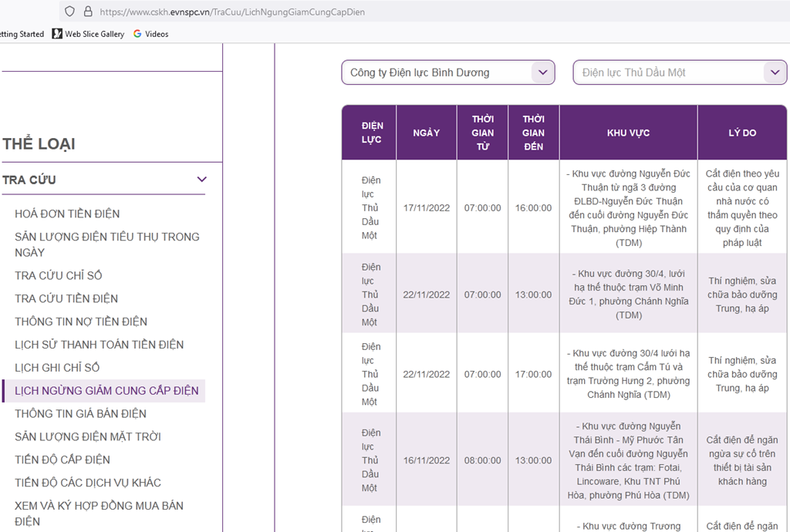
Task: Click the THỜI GIAN TỪ column header
Action: tap(483, 133)
